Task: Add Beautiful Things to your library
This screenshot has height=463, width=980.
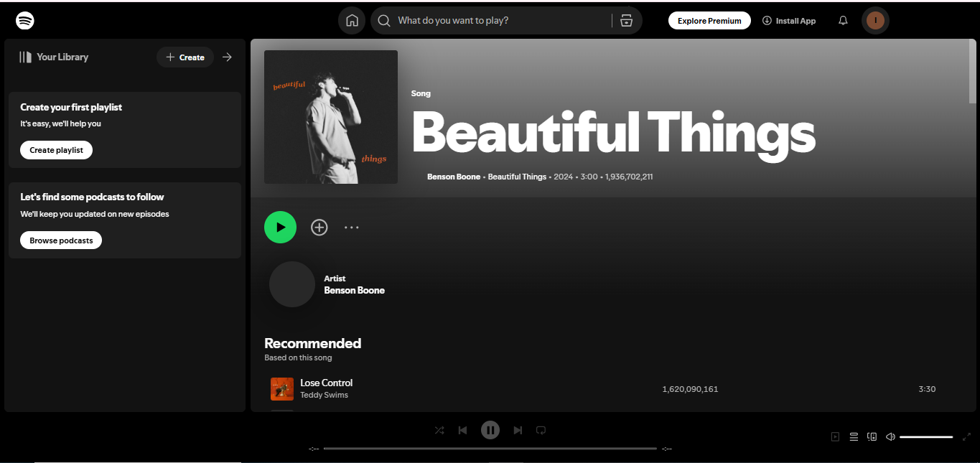Action: coord(319,227)
